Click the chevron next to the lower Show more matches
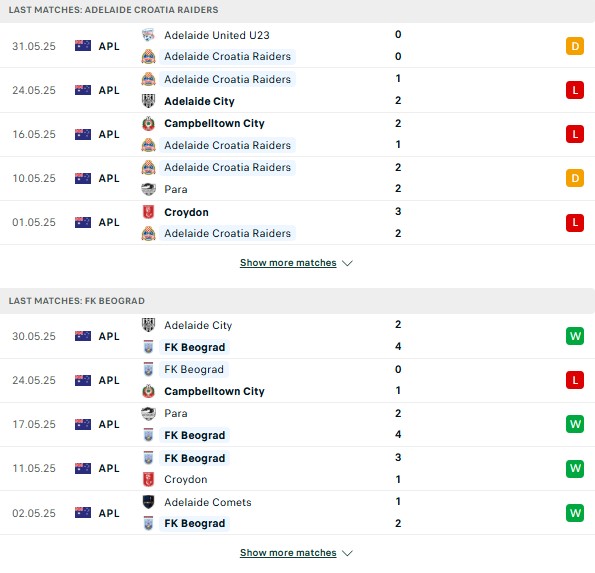595x573 pixels. click(347, 553)
